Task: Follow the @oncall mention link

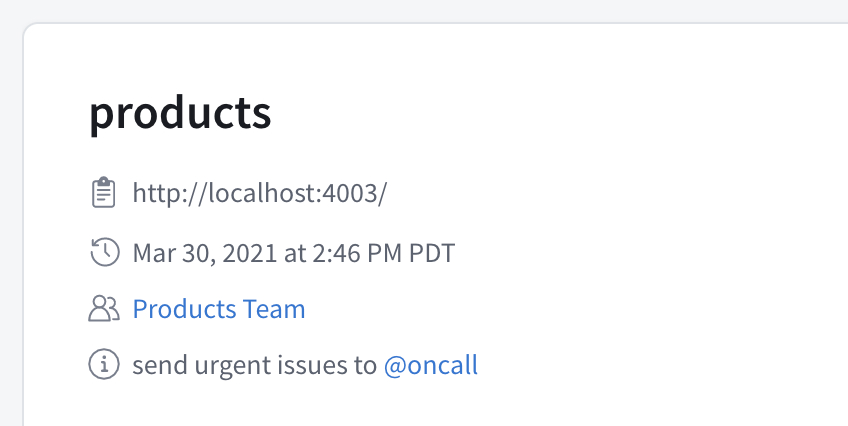Action: 431,366
